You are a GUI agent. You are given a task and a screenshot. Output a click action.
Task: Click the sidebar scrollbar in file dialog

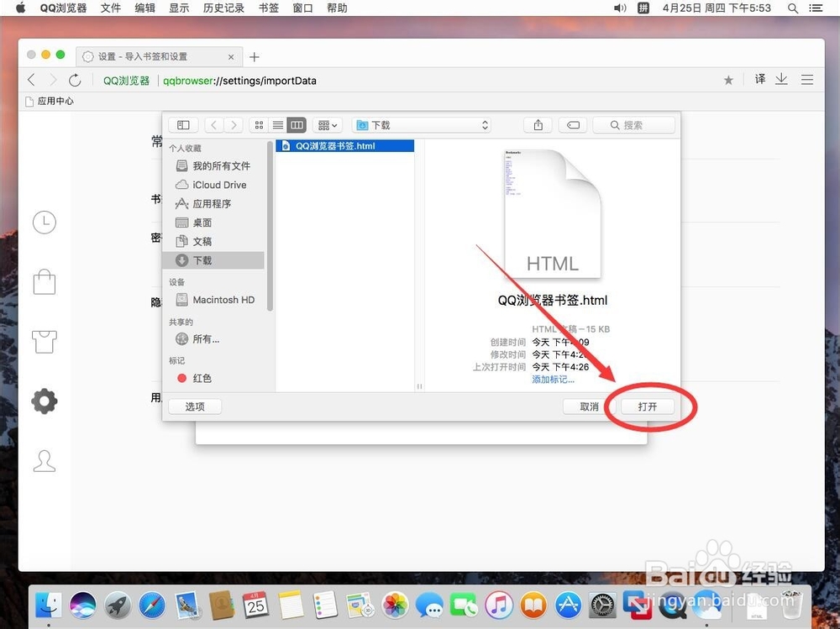tap(270, 225)
